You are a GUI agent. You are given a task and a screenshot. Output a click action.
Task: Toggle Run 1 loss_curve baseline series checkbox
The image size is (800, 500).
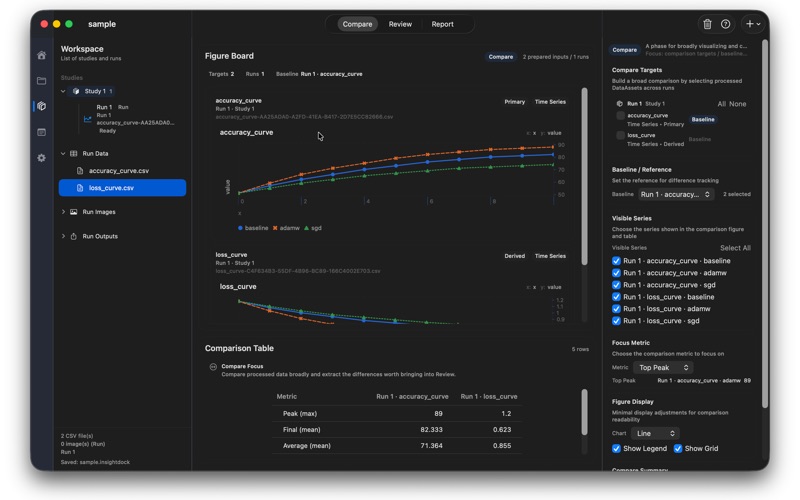(x=616, y=297)
